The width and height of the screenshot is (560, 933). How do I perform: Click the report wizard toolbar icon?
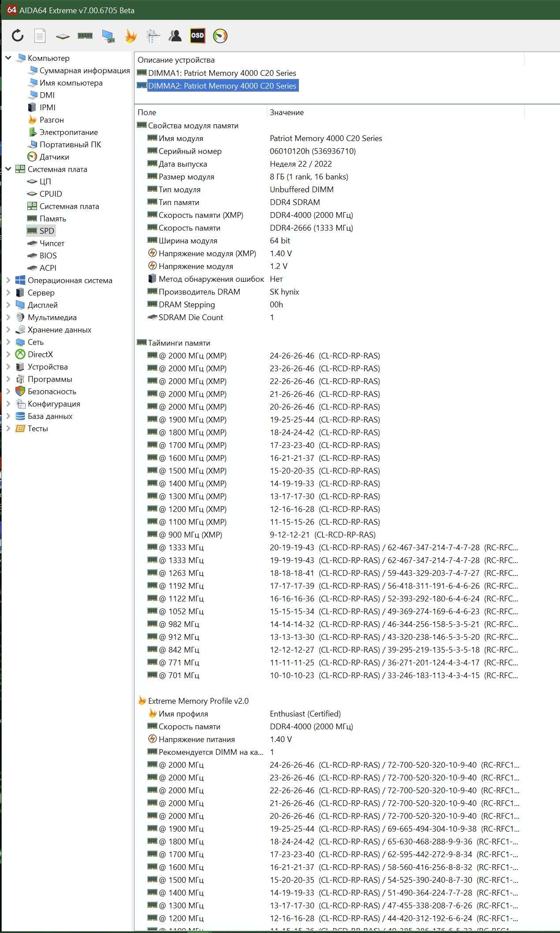pos(153,36)
